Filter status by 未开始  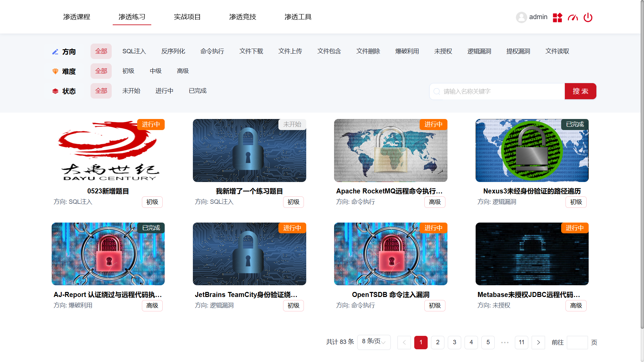pos(131,91)
